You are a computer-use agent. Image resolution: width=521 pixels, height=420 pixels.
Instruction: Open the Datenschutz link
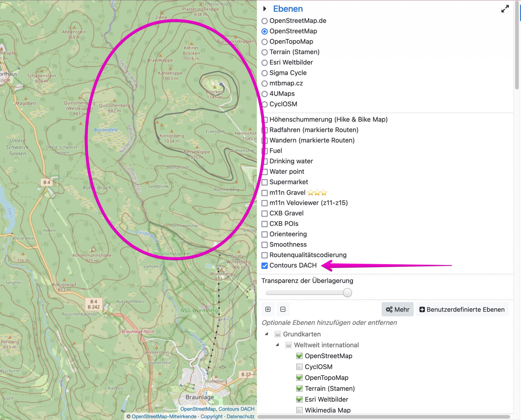(240, 416)
